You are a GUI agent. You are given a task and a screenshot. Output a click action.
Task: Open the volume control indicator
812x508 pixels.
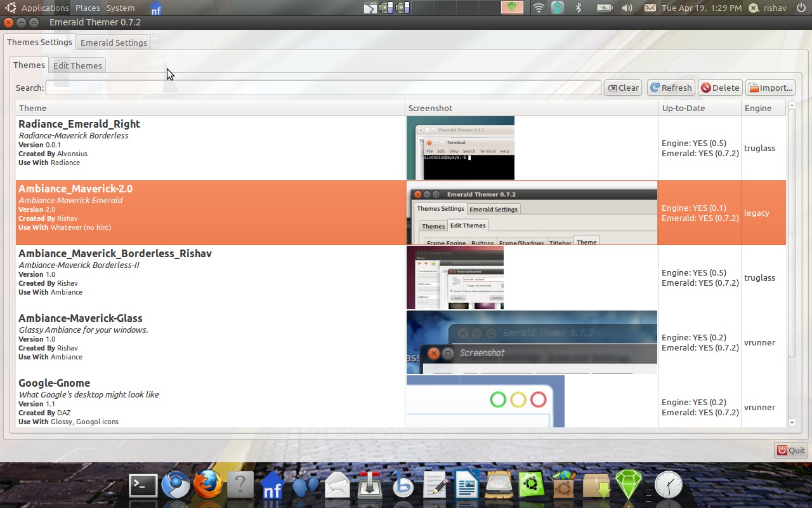(x=627, y=8)
